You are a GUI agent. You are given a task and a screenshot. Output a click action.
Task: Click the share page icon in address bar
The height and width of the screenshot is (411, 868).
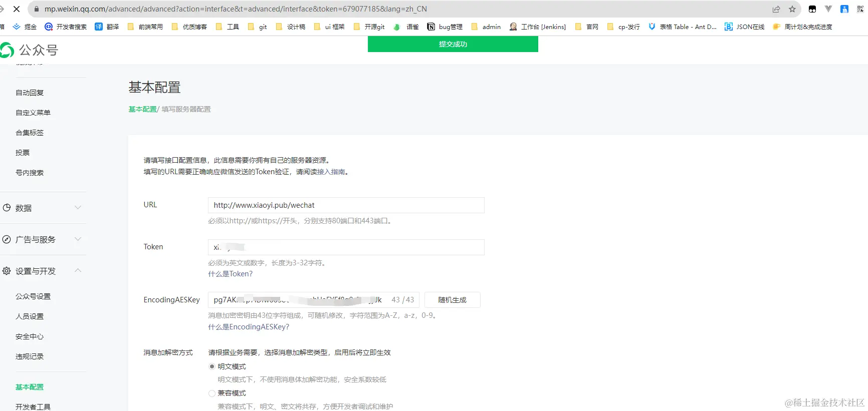[776, 9]
